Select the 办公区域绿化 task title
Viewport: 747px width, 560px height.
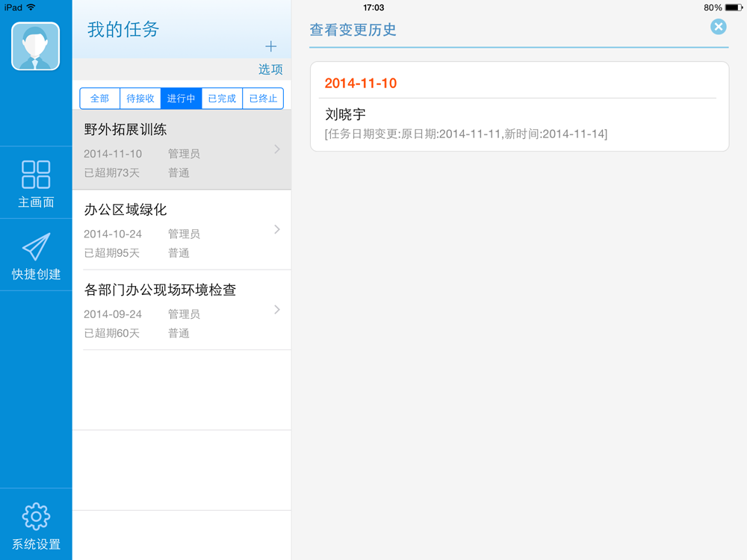[x=125, y=210]
